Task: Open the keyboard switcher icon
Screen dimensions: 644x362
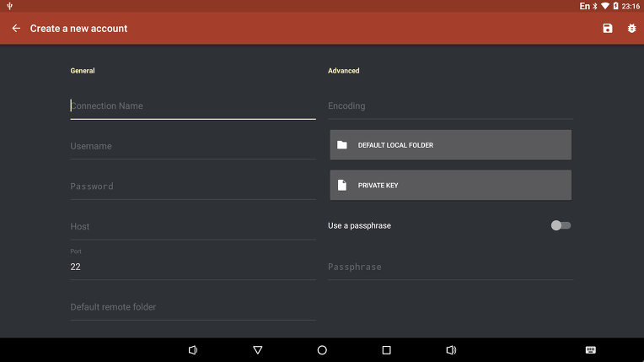Action: click(x=590, y=350)
